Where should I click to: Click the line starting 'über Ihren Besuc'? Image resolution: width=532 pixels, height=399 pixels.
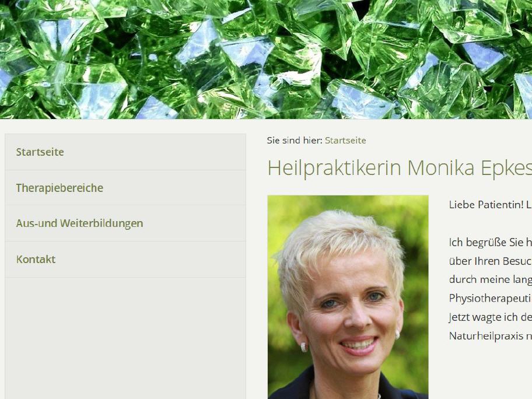490,261
